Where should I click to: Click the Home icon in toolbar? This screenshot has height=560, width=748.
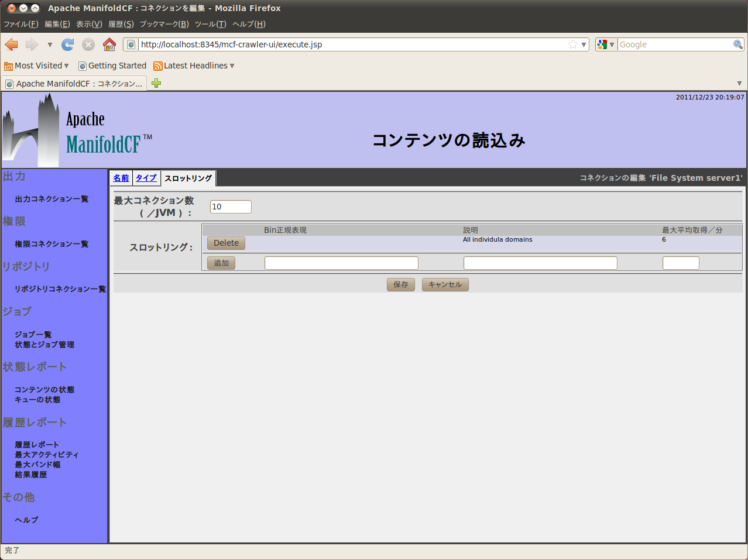tap(109, 44)
